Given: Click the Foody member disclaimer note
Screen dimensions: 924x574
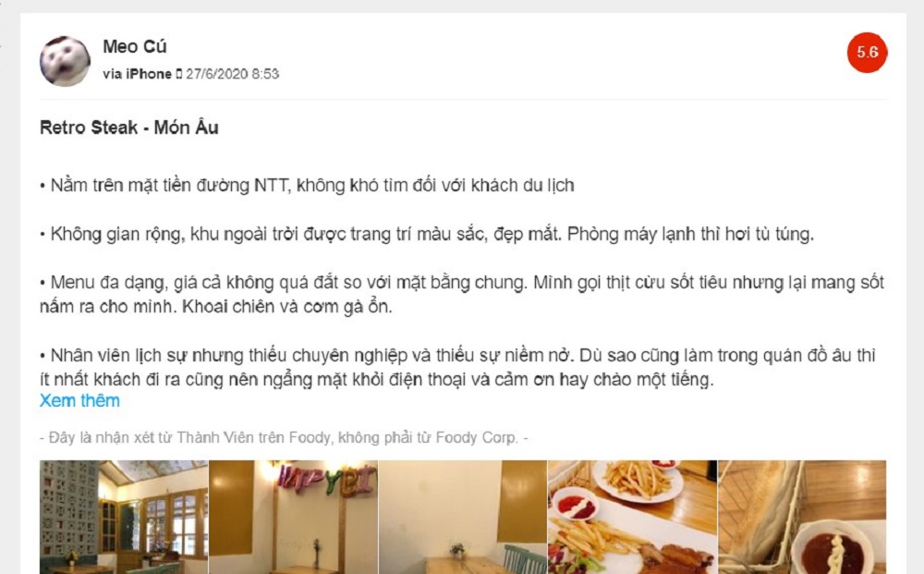Looking at the screenshot, I should coord(284,438).
